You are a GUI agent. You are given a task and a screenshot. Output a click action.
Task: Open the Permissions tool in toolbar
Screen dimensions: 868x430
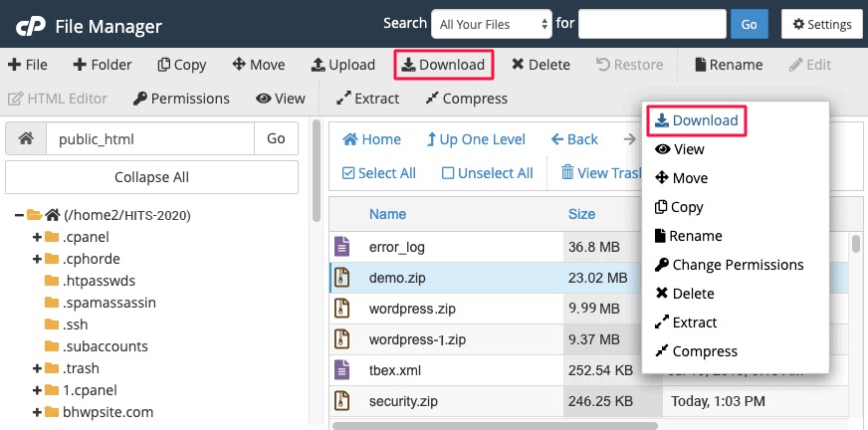(181, 99)
